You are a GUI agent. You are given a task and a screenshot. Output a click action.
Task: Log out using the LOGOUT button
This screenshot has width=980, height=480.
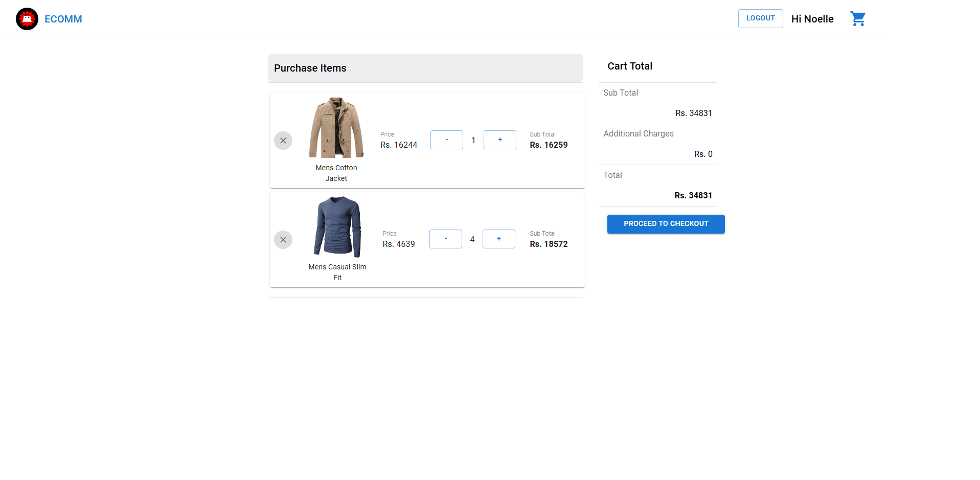(760, 18)
